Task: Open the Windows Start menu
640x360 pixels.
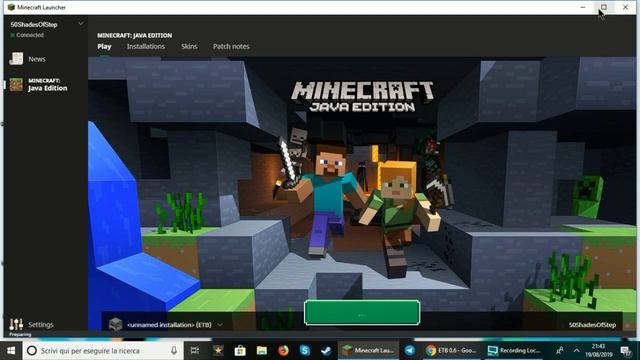Action: [11, 351]
